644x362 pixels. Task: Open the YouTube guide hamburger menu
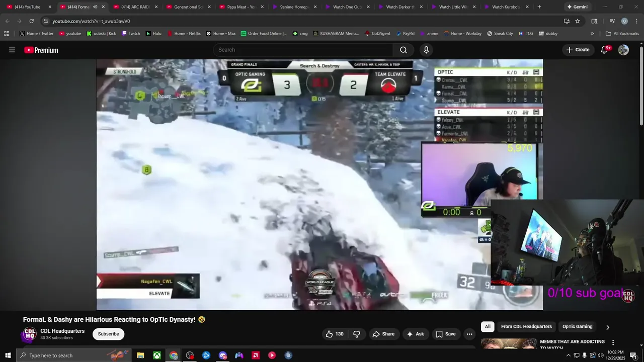coord(12,50)
